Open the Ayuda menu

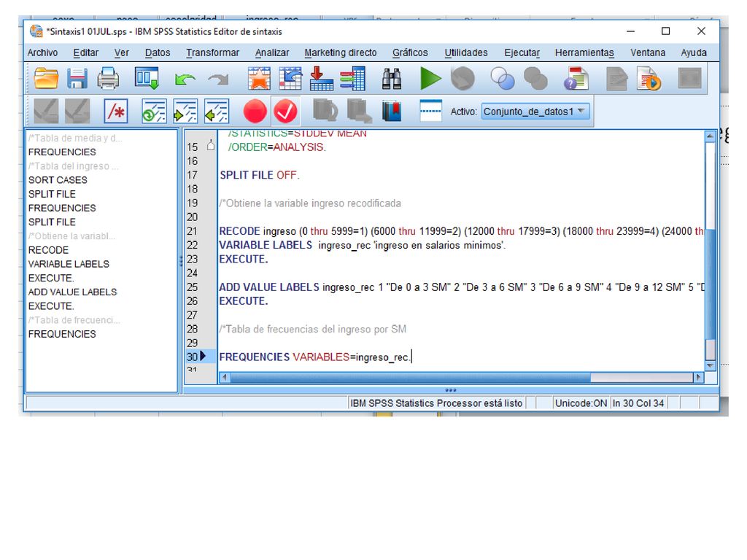click(694, 52)
